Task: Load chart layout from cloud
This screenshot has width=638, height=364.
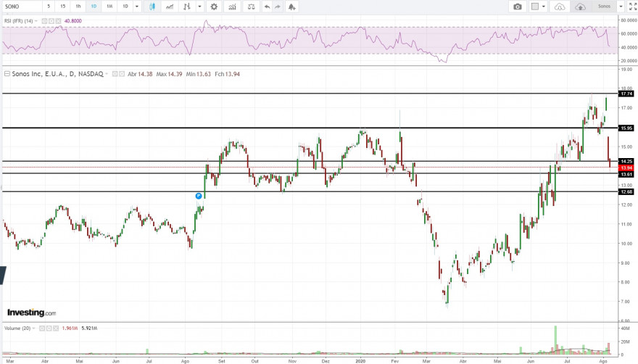Action: coord(560,7)
